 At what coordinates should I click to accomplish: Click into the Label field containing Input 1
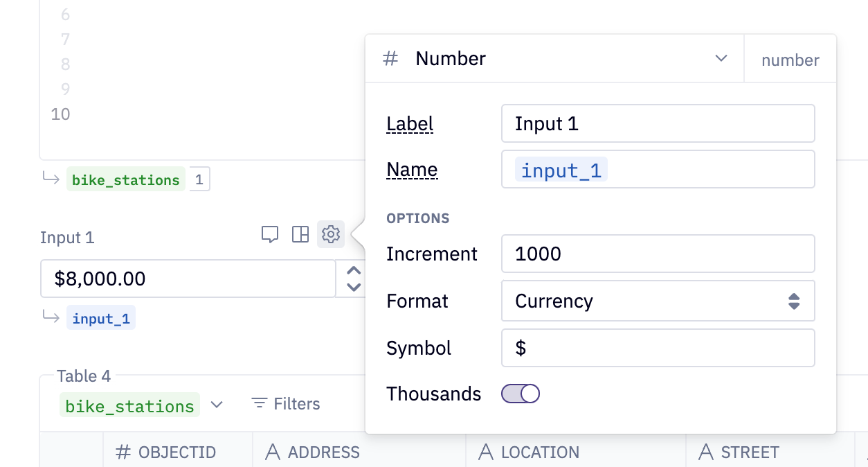[x=658, y=123]
